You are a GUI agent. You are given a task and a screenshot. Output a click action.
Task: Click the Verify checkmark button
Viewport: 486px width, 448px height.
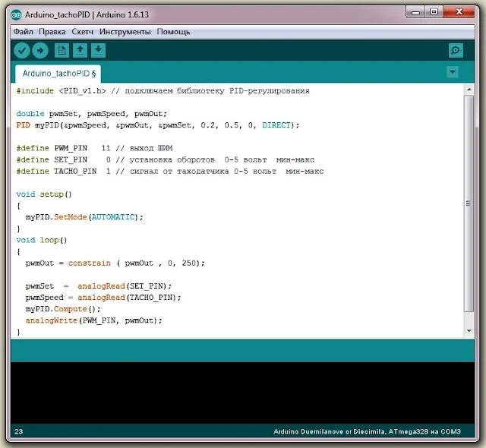(22, 51)
